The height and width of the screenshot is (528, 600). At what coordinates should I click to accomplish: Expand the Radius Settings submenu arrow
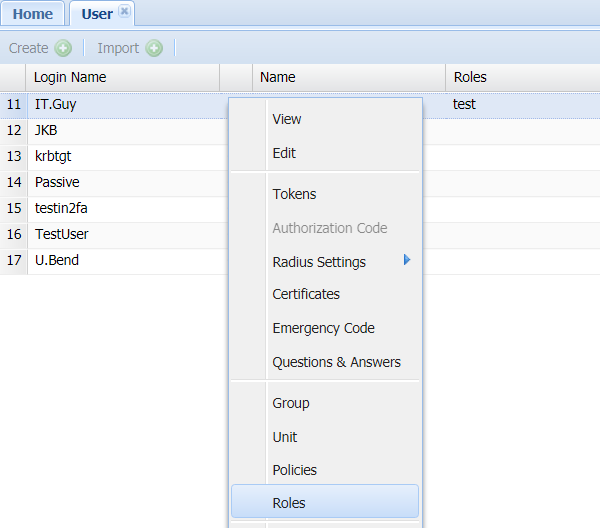pyautogui.click(x=407, y=260)
